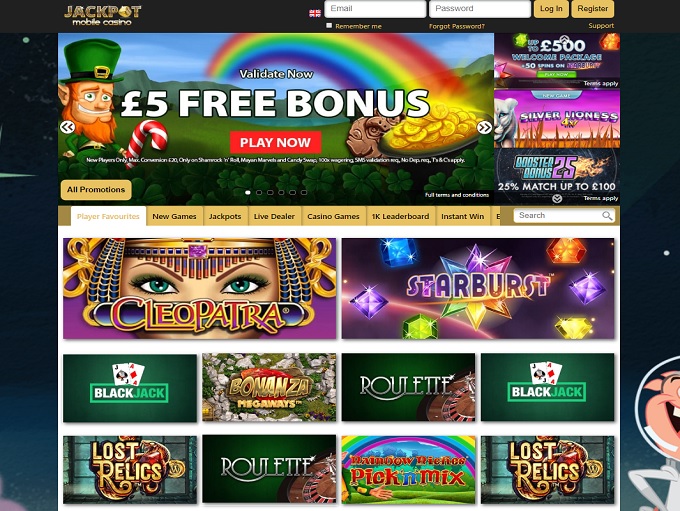This screenshot has height=511, width=680.
Task: Click the UK flag language icon
Action: [x=315, y=13]
